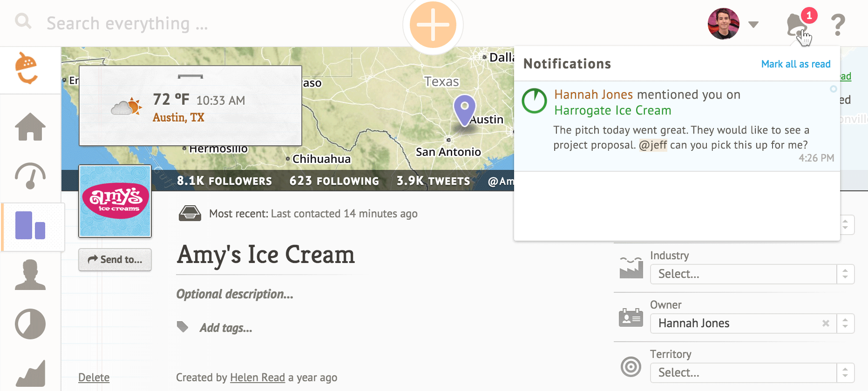
Task: Click the orange plus add button
Action: tap(433, 25)
